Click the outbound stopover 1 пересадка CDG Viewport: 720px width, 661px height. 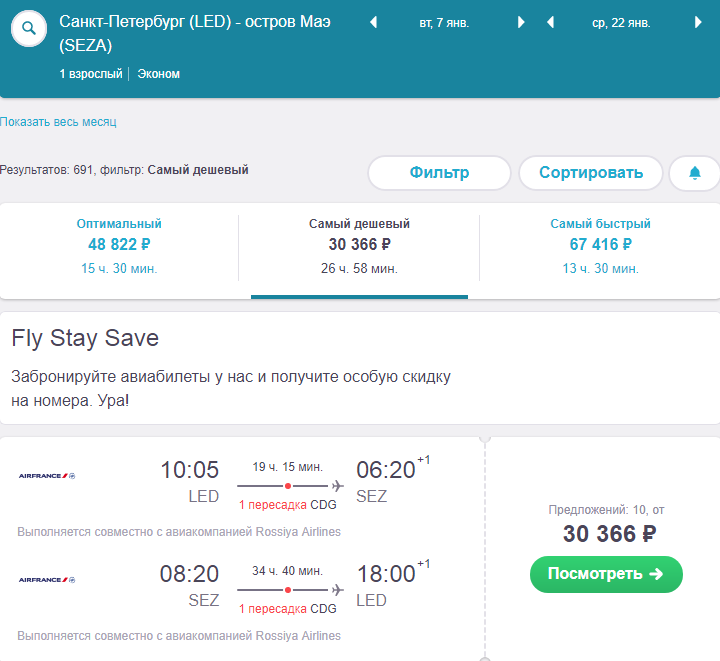(x=287, y=505)
